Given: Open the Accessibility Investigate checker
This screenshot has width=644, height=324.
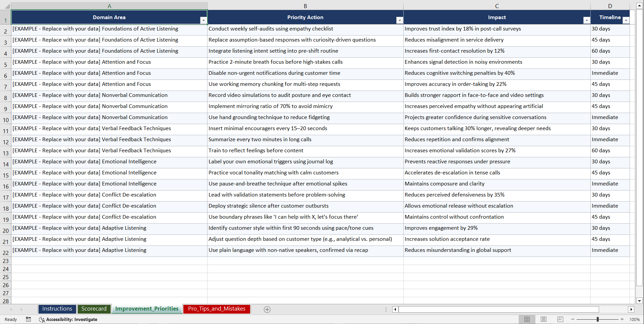Looking at the screenshot, I should click(68, 319).
